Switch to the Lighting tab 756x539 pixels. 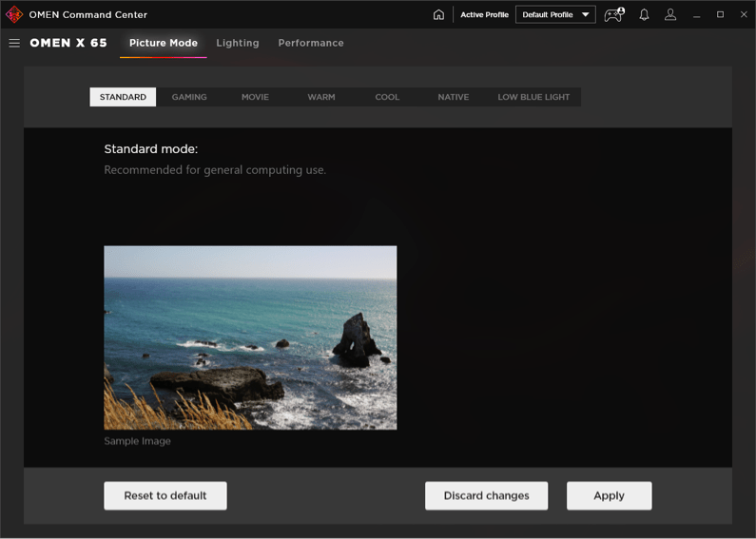click(237, 43)
